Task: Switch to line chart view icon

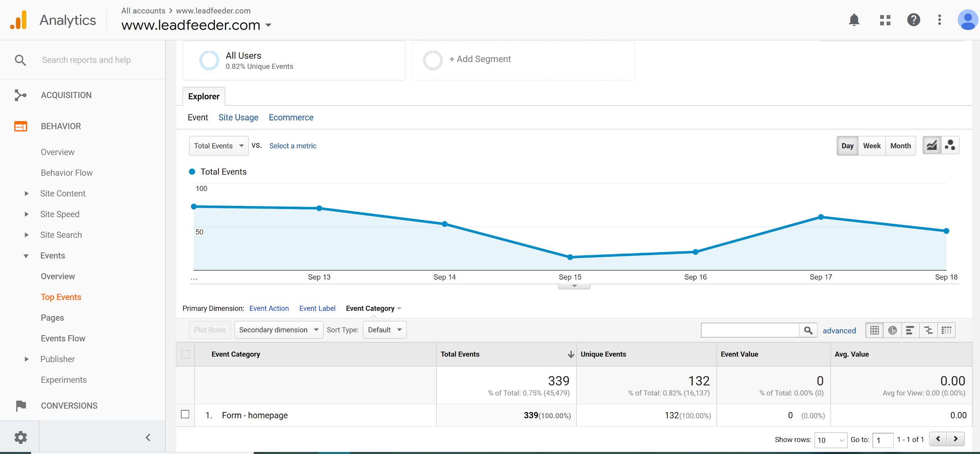Action: pos(932,145)
